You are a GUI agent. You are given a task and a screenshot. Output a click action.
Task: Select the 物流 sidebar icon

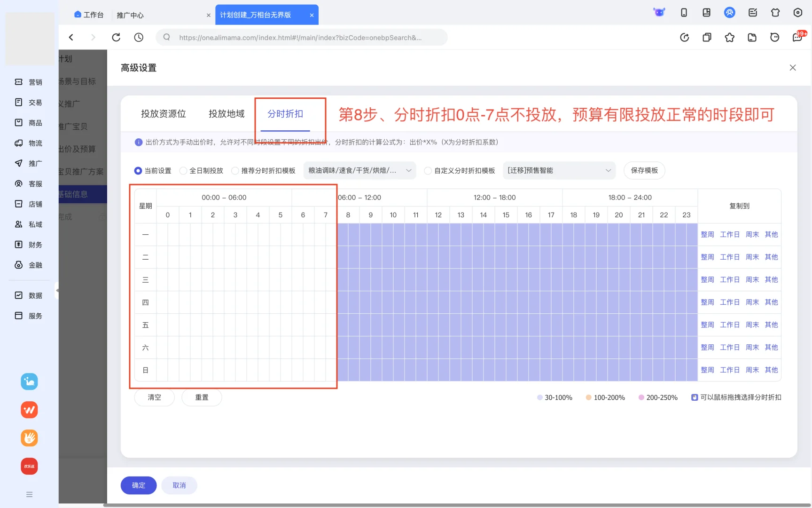point(29,143)
